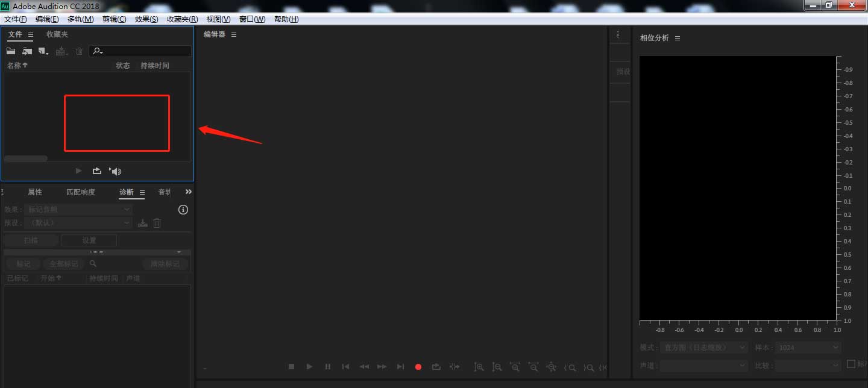Click the Stop button in transport
Image resolution: width=868 pixels, height=388 pixels.
[x=291, y=366]
